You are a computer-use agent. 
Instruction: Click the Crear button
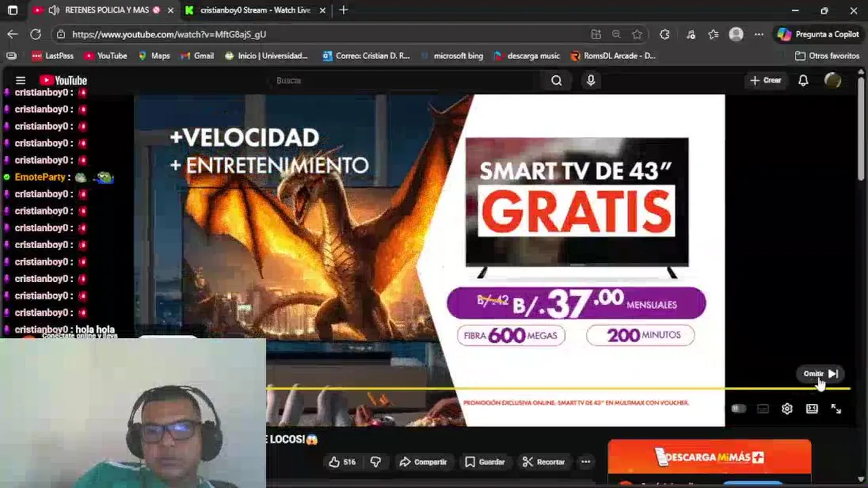[x=766, y=80]
